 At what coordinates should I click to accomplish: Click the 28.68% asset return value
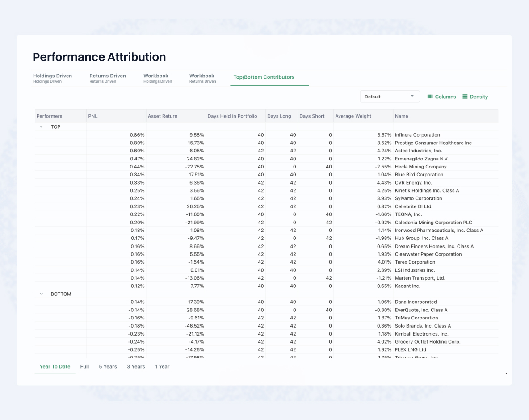(195, 310)
